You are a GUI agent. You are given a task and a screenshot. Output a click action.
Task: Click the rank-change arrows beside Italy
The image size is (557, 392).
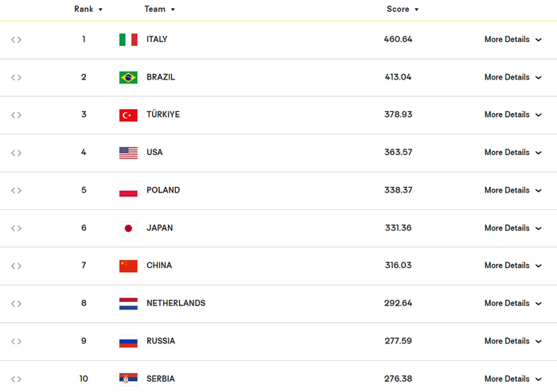pyautogui.click(x=17, y=40)
